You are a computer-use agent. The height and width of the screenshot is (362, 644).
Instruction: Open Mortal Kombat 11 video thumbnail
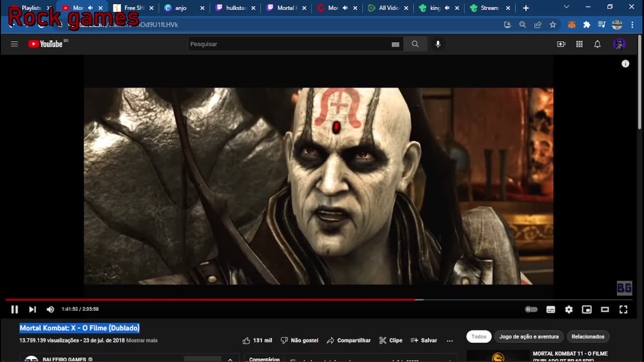click(498, 356)
